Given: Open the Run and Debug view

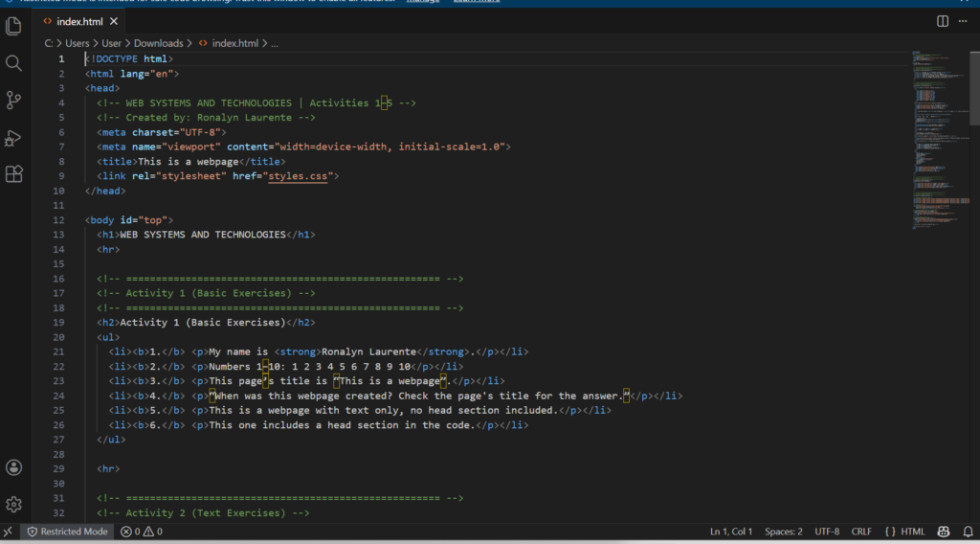Looking at the screenshot, I should (x=13, y=137).
